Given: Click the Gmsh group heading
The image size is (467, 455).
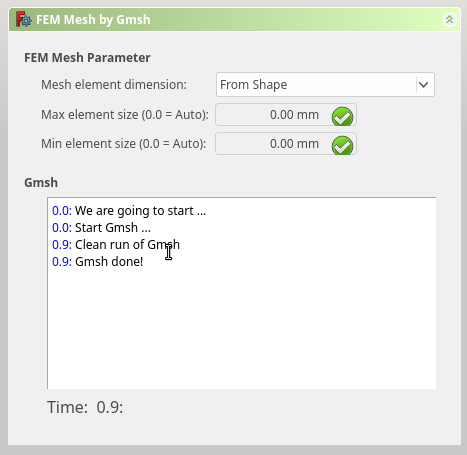Looking at the screenshot, I should [x=41, y=183].
